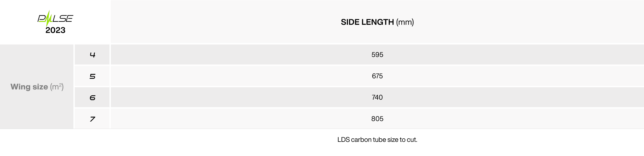Click the Pulse logo
The height and width of the screenshot is (156, 644).
pyautogui.click(x=55, y=18)
